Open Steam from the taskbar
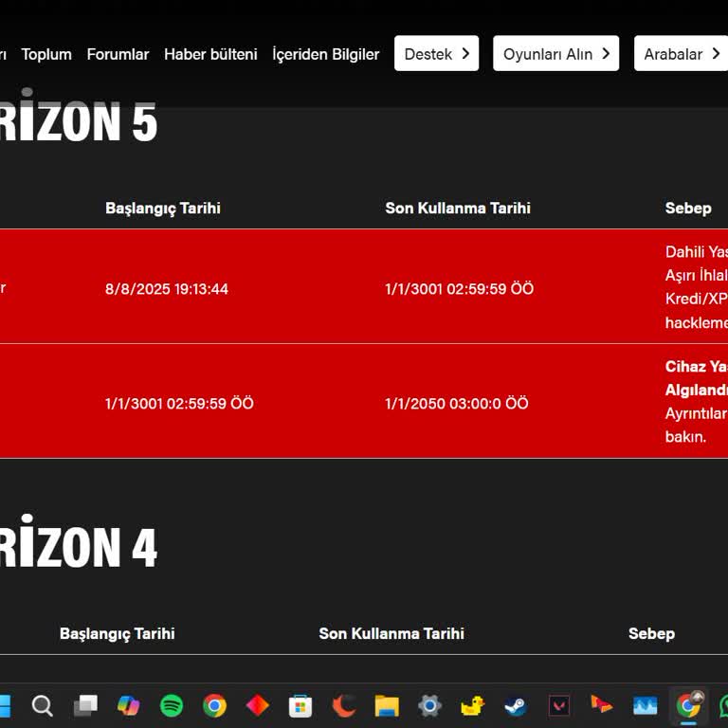Image resolution: width=728 pixels, height=728 pixels. (x=516, y=705)
